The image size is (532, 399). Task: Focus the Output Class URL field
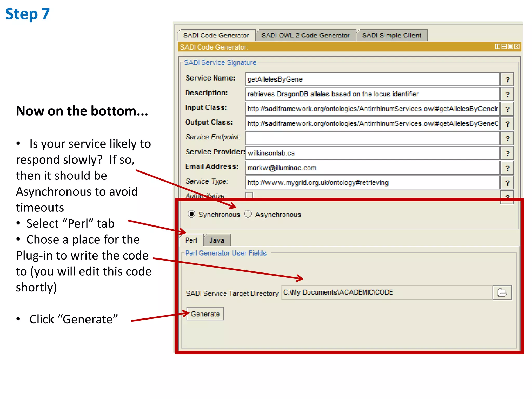(x=372, y=124)
